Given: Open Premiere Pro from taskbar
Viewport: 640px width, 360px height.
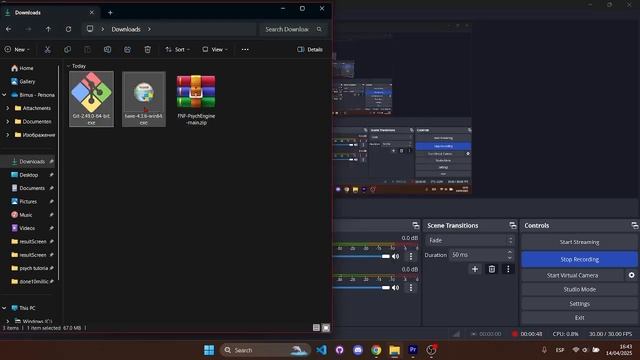Looking at the screenshot, I should pyautogui.click(x=413, y=350).
